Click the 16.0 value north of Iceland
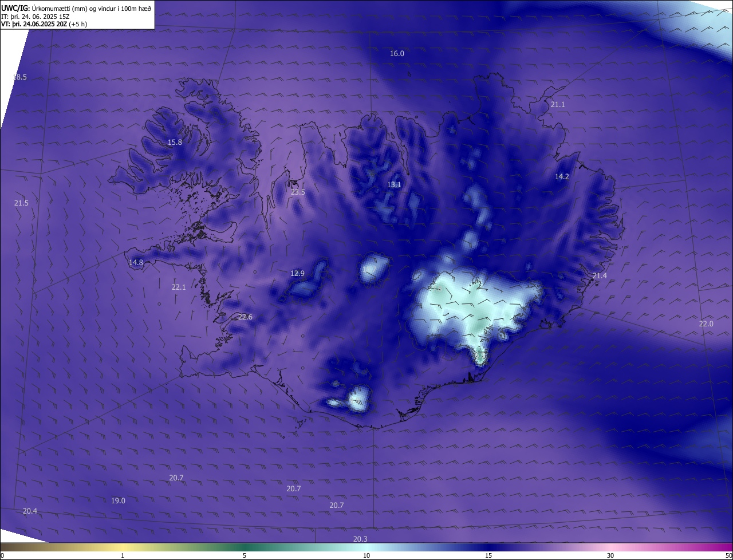This screenshot has width=733, height=560. [x=397, y=53]
